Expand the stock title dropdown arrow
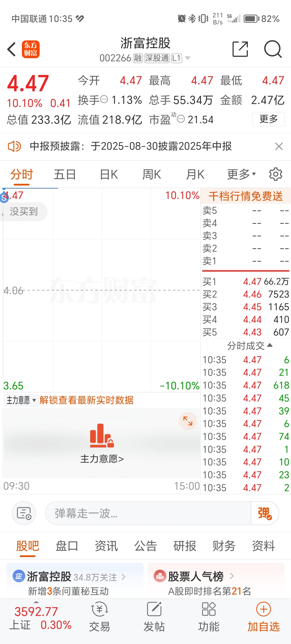The image size is (291, 644). 188,59
